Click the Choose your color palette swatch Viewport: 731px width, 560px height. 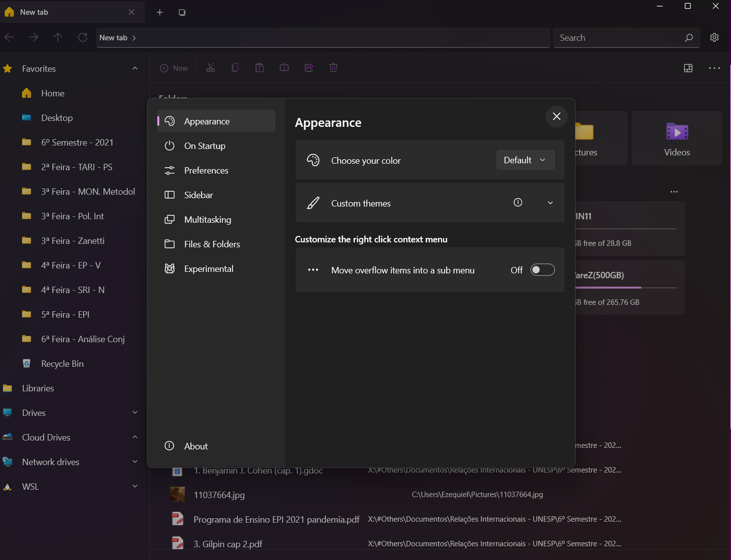(x=313, y=160)
